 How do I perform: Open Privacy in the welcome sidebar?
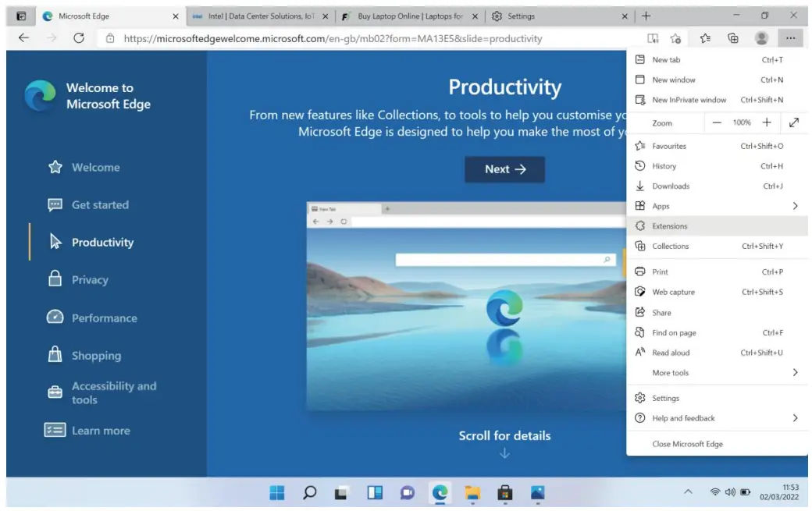point(90,280)
